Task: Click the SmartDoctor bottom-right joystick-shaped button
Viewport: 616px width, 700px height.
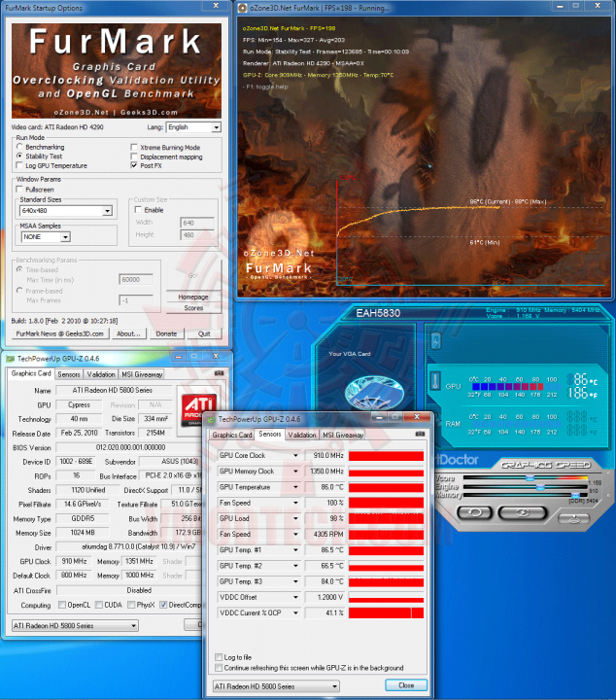Action: tap(573, 518)
